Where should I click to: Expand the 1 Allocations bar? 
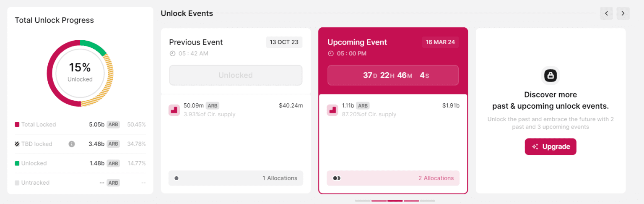tap(236, 178)
